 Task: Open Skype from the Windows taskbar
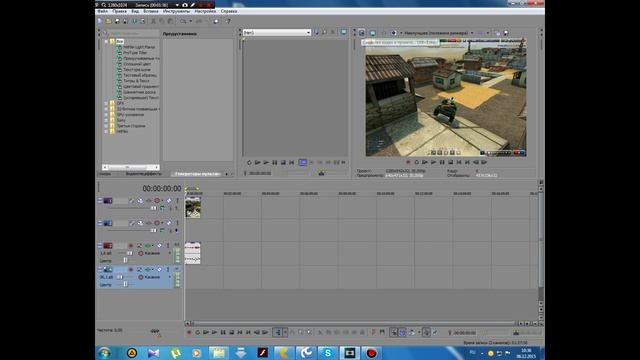coord(328,353)
